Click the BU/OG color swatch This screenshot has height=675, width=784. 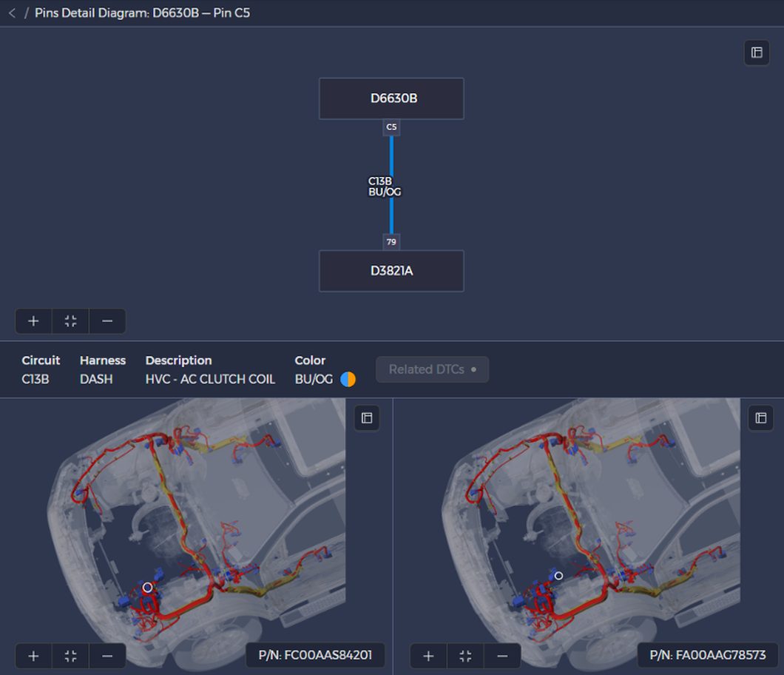[x=348, y=379]
